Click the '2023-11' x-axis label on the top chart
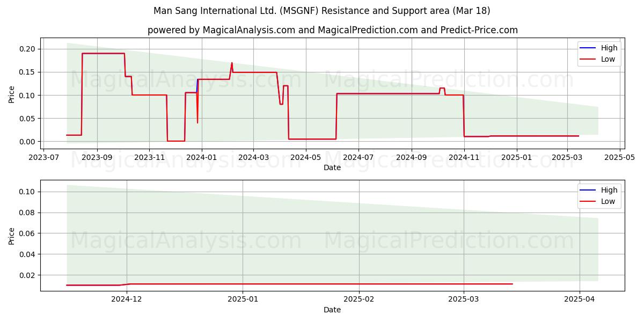The width and height of the screenshot is (644, 322). tap(149, 157)
